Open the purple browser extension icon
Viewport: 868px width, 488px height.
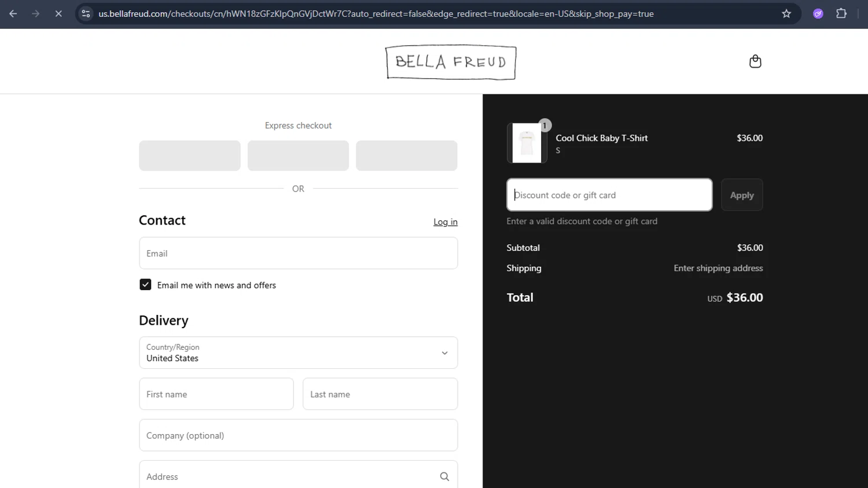pyautogui.click(x=818, y=13)
